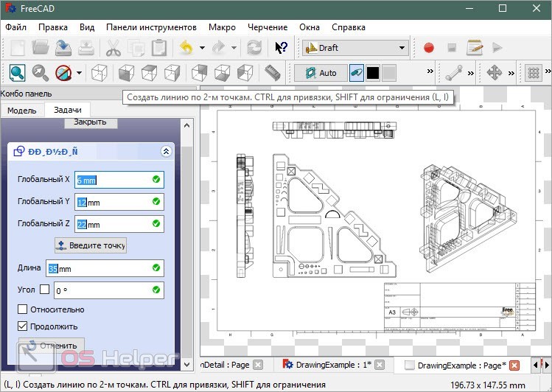Click the Print icon
552x392 pixels.
point(86,48)
